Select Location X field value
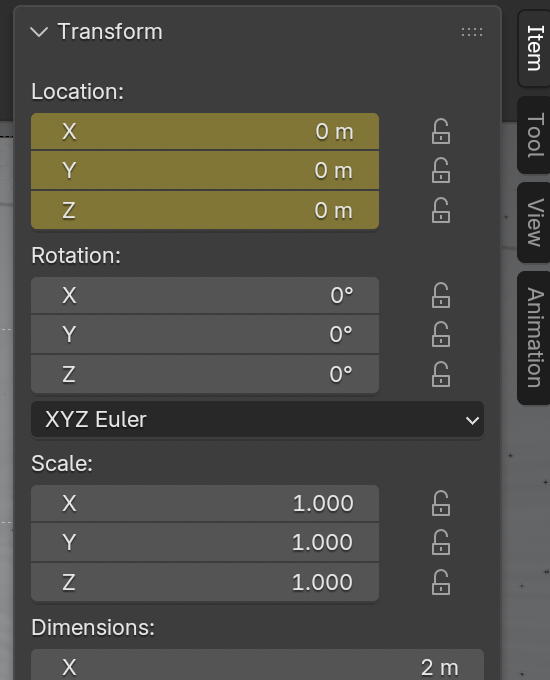 205,131
